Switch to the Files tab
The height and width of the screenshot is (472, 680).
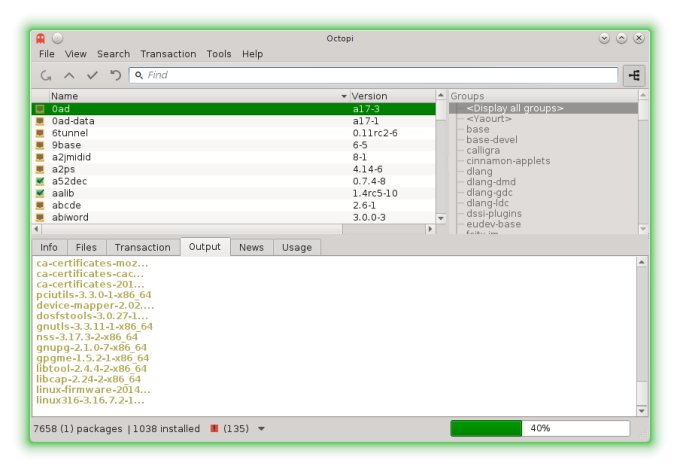coord(86,247)
